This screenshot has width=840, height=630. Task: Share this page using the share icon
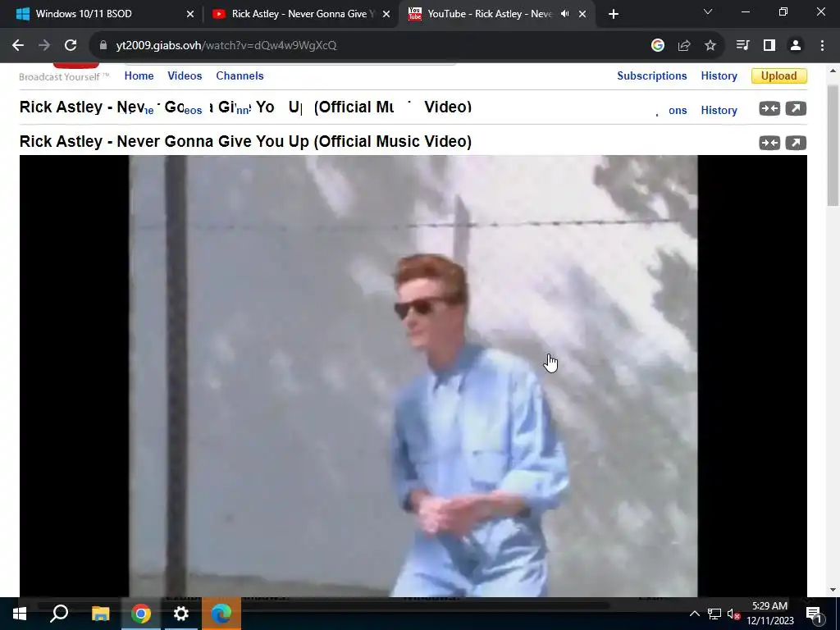point(684,46)
